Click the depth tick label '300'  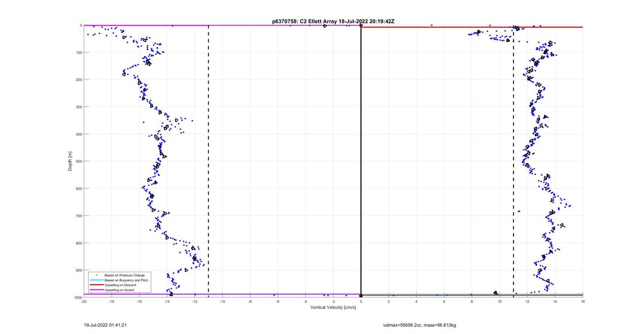pos(78,107)
